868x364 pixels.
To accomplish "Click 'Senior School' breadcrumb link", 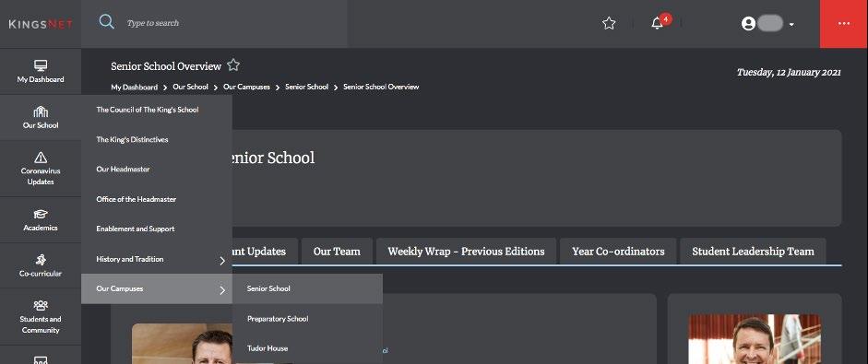I will (306, 87).
